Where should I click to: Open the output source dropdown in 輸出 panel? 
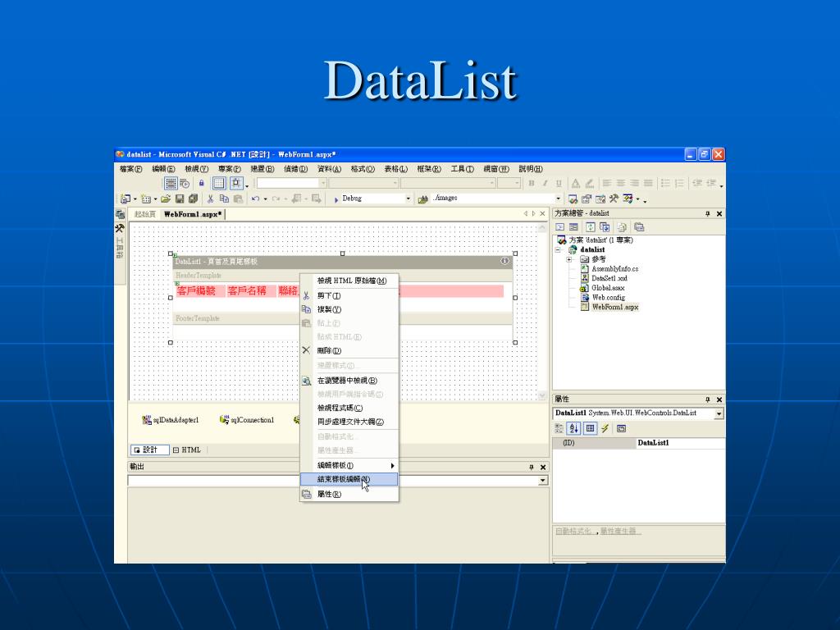543,481
